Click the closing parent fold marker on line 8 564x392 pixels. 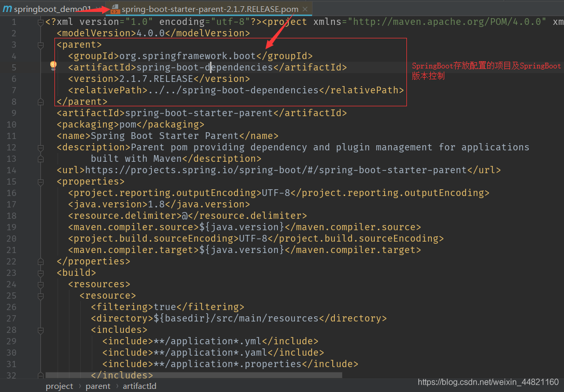40,102
